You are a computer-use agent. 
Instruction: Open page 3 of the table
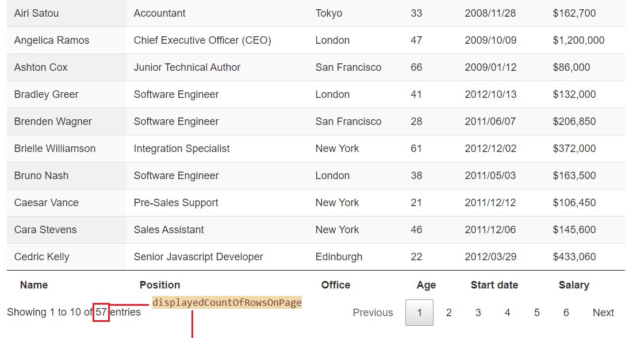coord(478,312)
